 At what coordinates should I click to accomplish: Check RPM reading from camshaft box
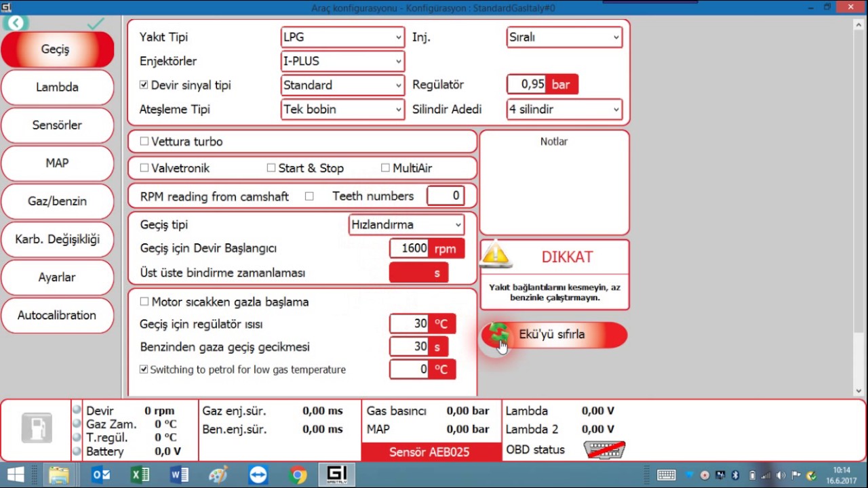click(309, 197)
